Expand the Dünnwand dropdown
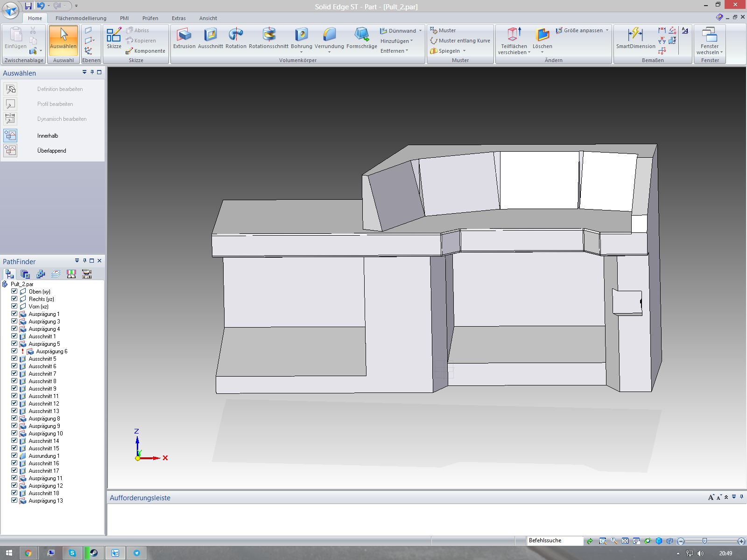 click(420, 31)
